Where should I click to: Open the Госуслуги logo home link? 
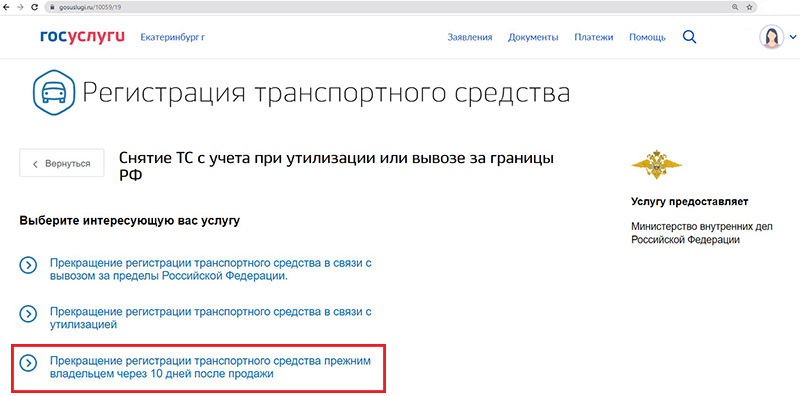[82, 37]
